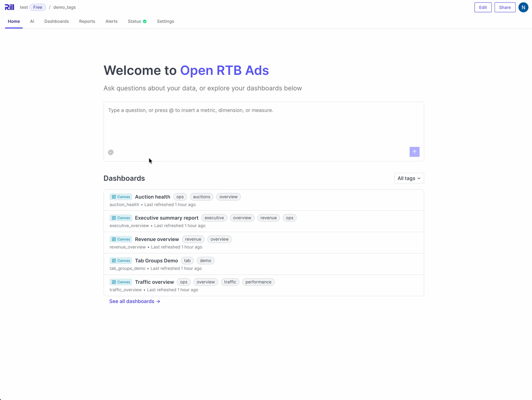This screenshot has width=532, height=400.
Task: Select the demo_tags breadcrumb
Action: [x=64, y=7]
